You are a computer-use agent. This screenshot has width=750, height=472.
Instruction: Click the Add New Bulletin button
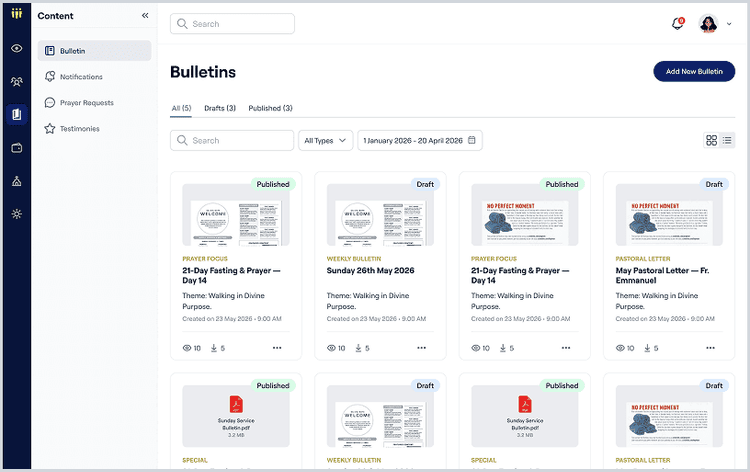(x=694, y=71)
